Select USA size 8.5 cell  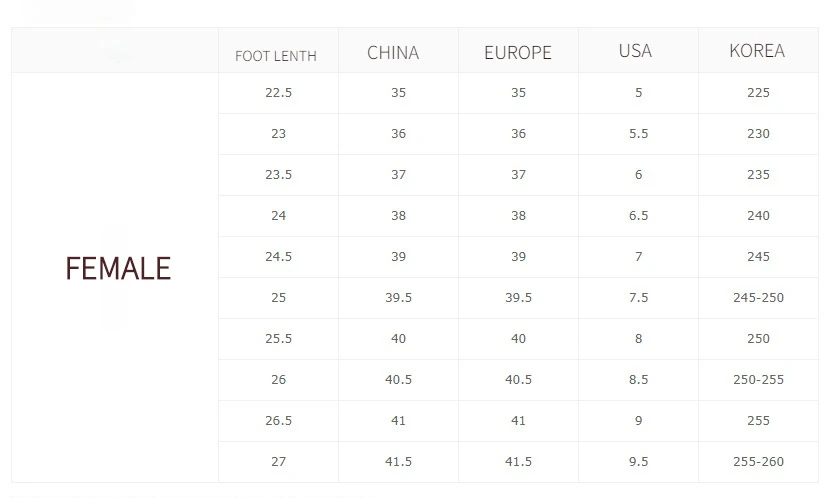pyautogui.click(x=638, y=380)
